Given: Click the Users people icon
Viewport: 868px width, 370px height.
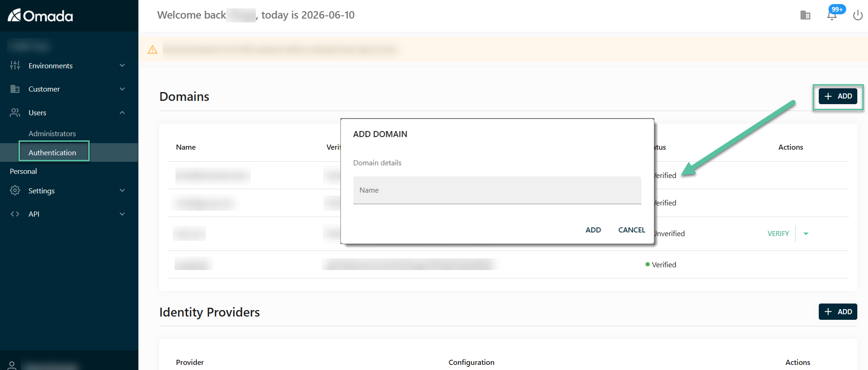Looking at the screenshot, I should click(15, 112).
